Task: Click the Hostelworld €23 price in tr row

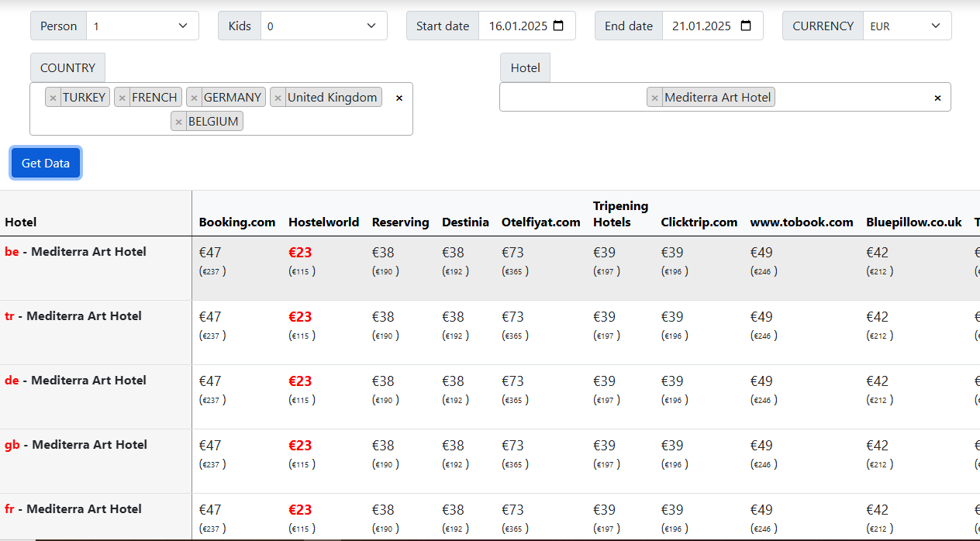Action: pos(300,317)
